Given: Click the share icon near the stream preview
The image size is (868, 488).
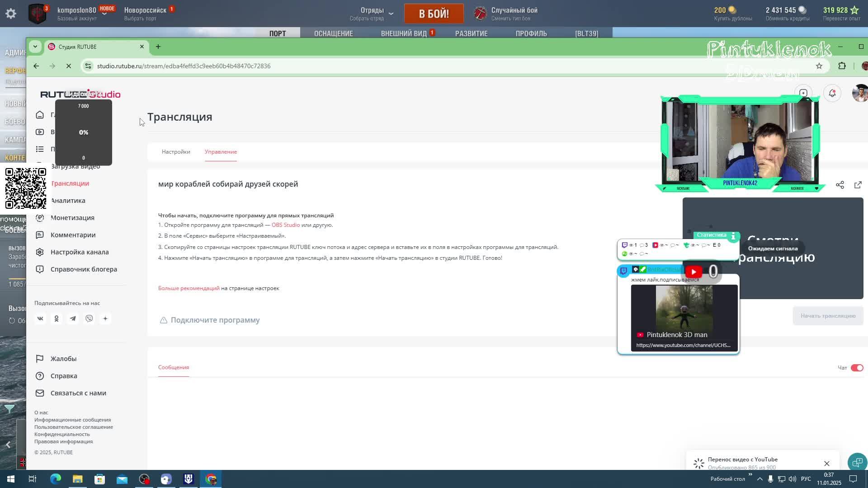Looking at the screenshot, I should 840,185.
